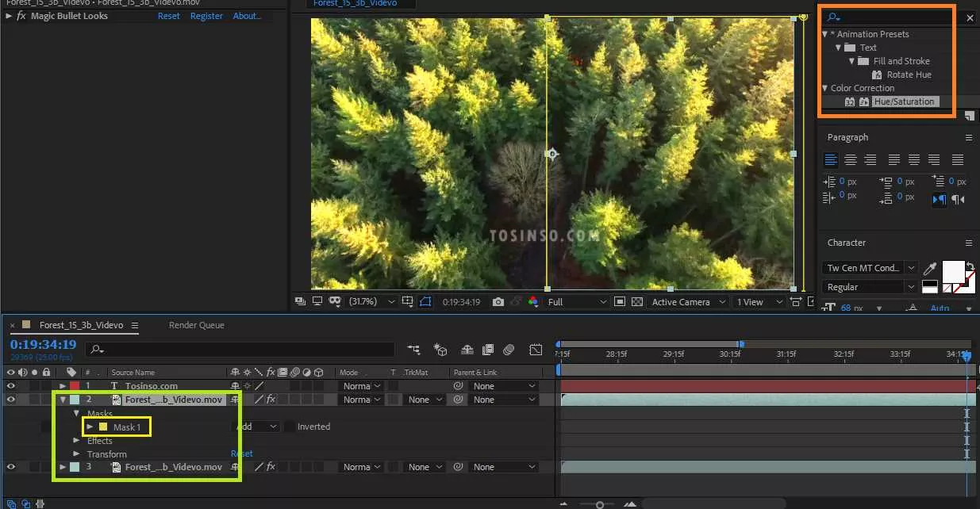This screenshot has height=509, width=980.
Task: Expand the Effects group of layer 2
Action: pyautogui.click(x=77, y=441)
